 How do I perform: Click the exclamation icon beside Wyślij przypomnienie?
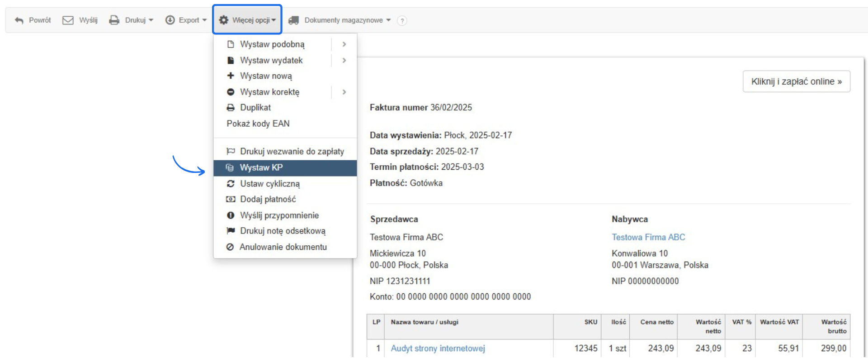click(x=231, y=215)
